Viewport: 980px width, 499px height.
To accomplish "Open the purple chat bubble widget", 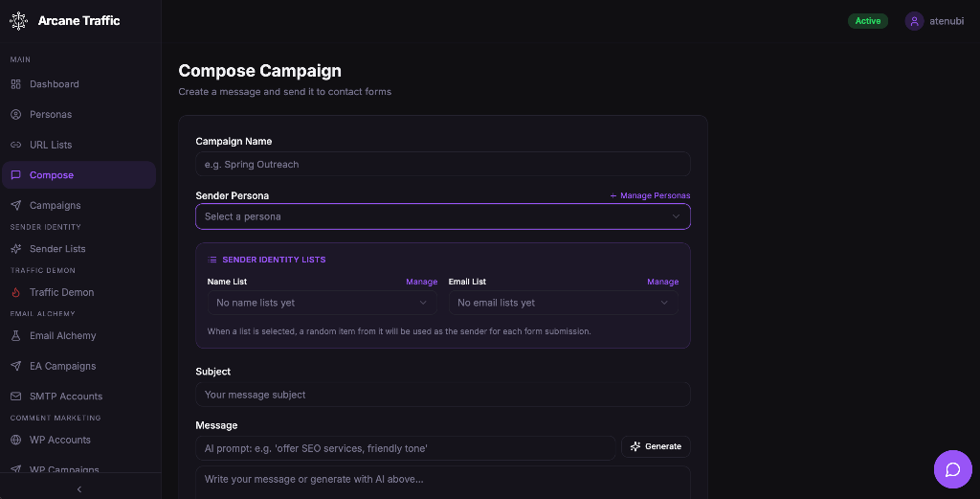I will pos(952,469).
